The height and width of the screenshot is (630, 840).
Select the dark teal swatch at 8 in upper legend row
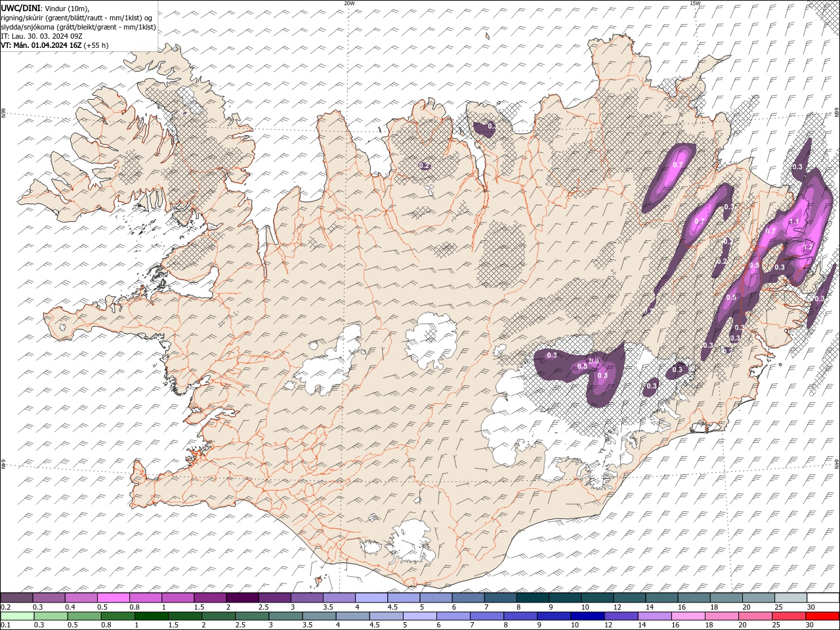(533, 597)
